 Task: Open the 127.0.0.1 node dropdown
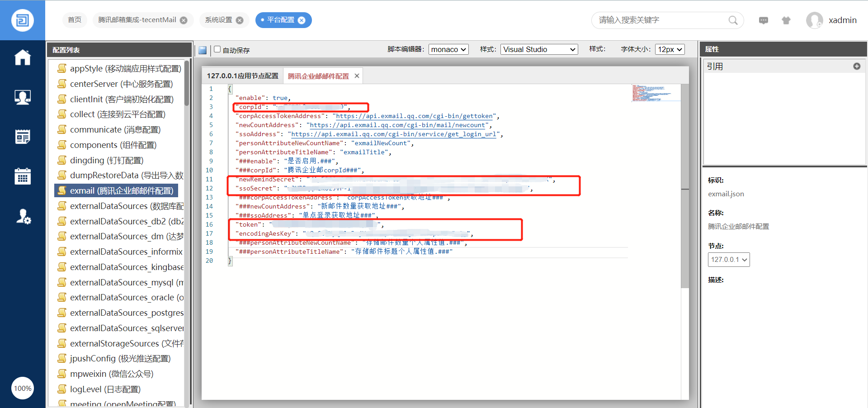coord(729,260)
